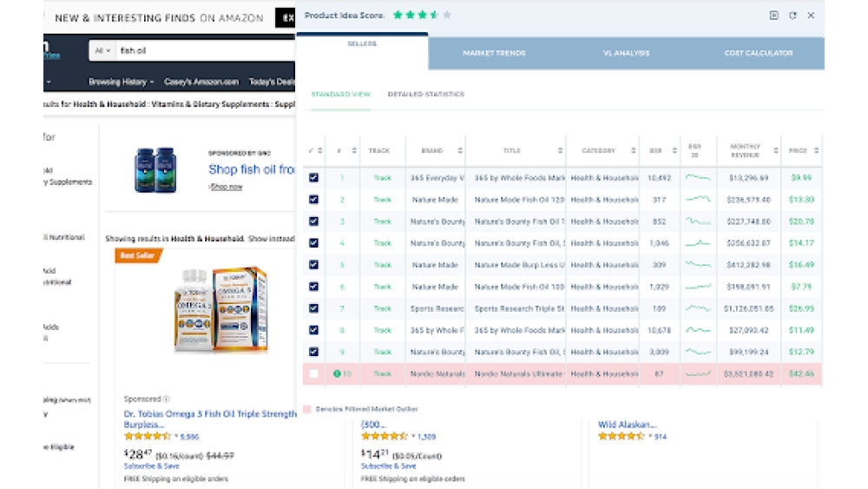Viewport: 868px width, 489px height.
Task: Click Today's Deals link in Amazon nav
Action: coord(272,82)
